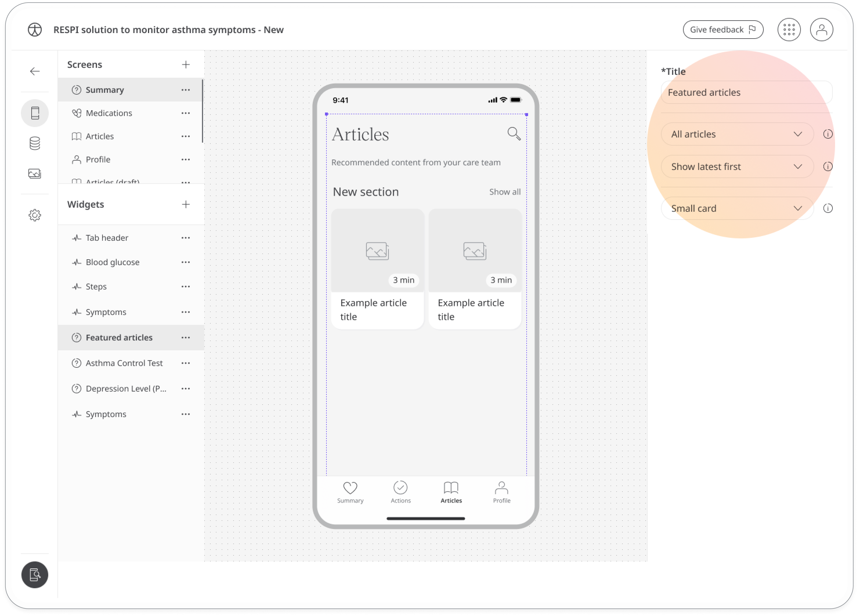Expand the Small card dropdown
Image resolution: width=858 pixels, height=616 pixels.
(x=797, y=208)
